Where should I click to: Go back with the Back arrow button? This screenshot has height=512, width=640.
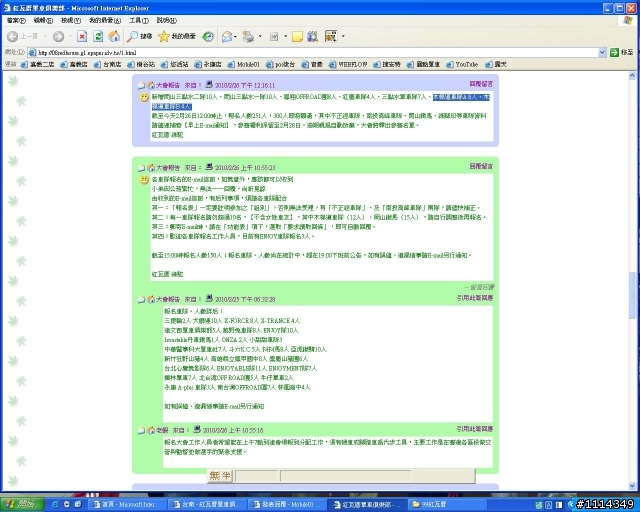click(12, 37)
